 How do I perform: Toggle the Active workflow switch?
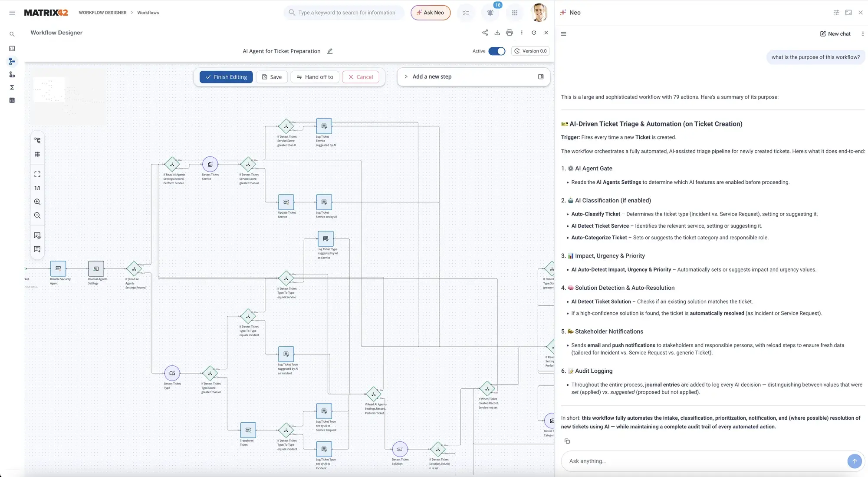tap(497, 51)
